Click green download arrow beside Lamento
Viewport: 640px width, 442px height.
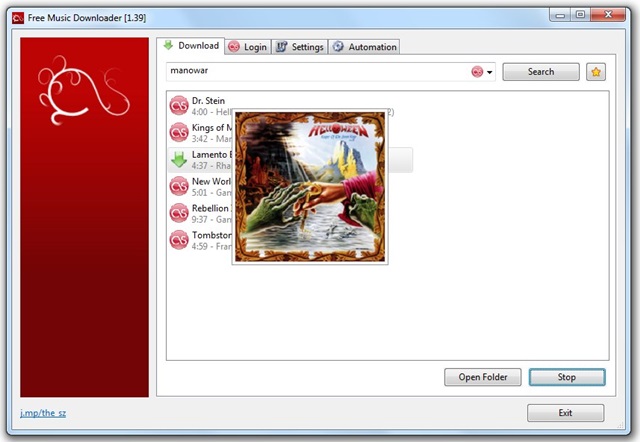[x=179, y=160]
